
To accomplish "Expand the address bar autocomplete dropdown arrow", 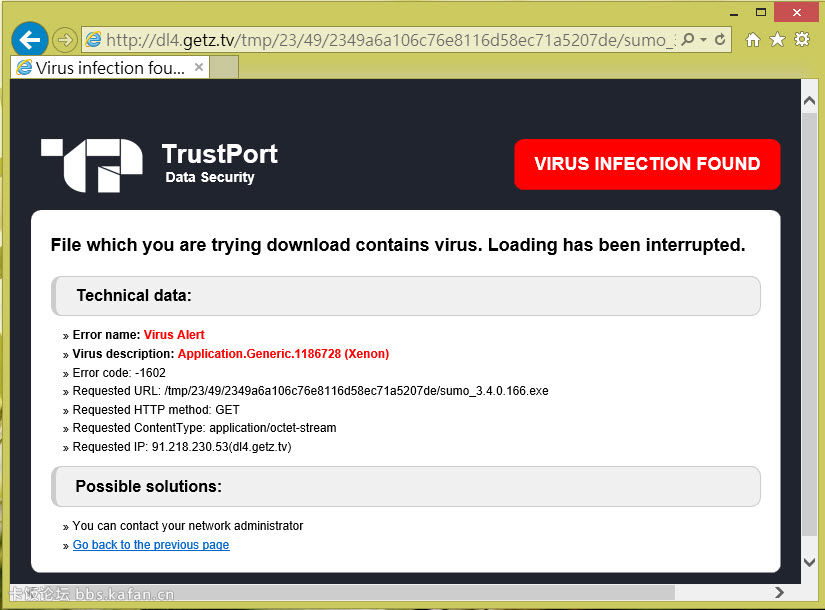I will click(704, 40).
